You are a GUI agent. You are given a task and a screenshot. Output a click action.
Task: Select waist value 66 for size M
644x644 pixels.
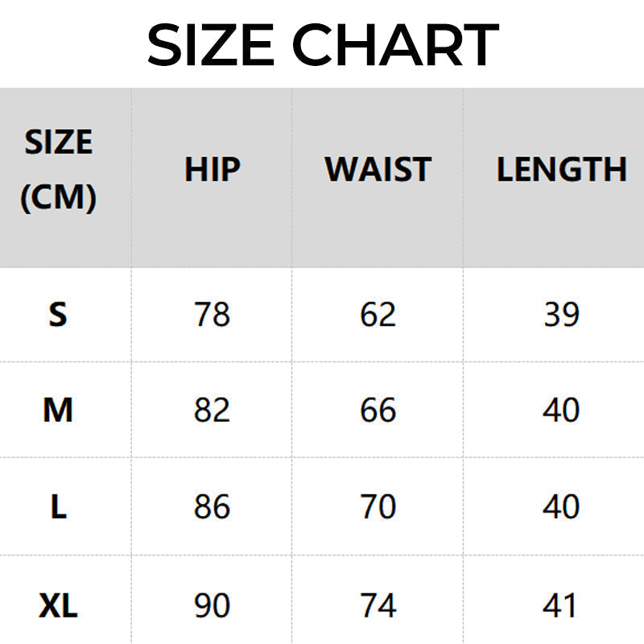[x=378, y=411]
